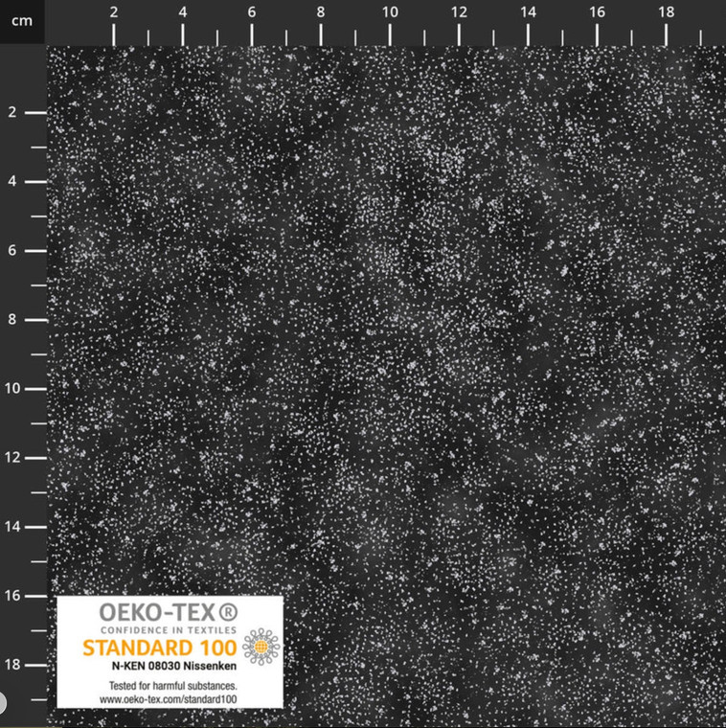Click the OEKO-TEX flower logo icon

point(261,646)
